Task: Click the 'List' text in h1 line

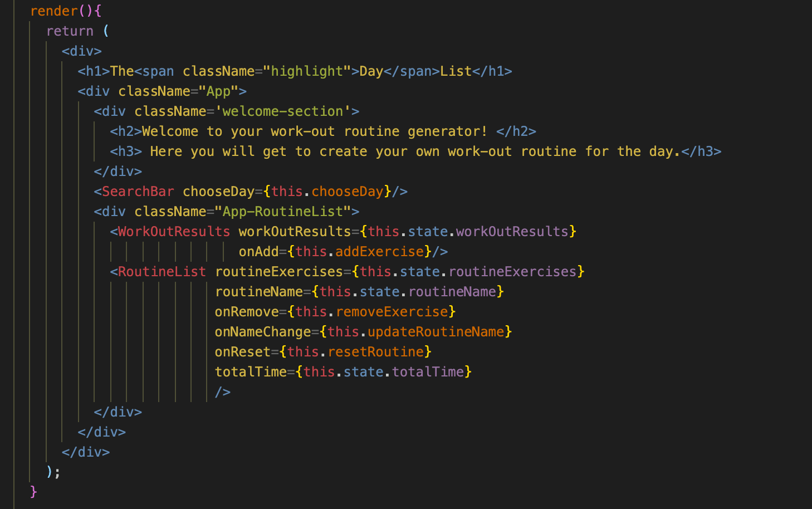Action: click(456, 71)
